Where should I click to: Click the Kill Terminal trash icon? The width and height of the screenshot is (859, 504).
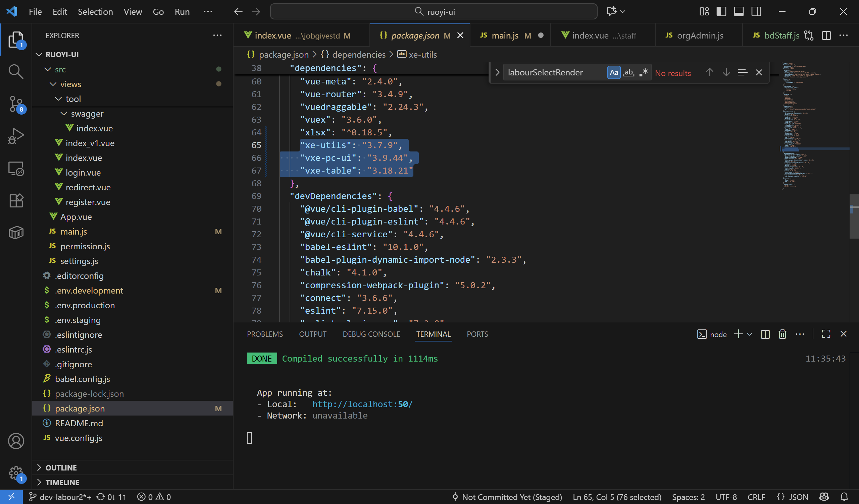click(x=782, y=334)
